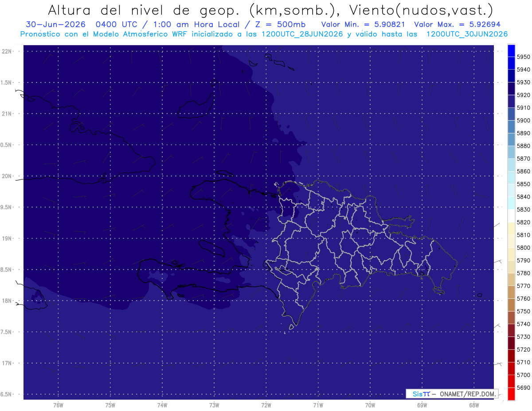Click the '68W' longitude label
Screen dimensions: 532x411
[474, 405]
